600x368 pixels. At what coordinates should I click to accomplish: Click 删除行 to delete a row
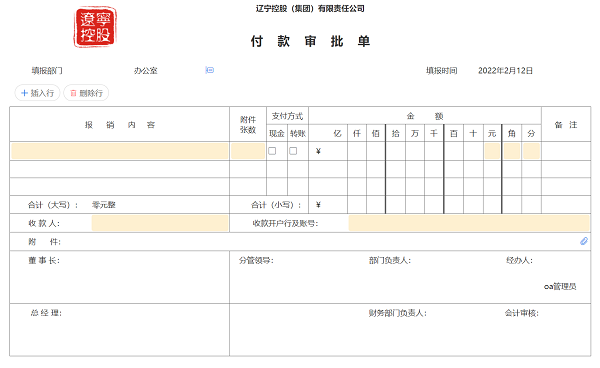click(x=86, y=93)
